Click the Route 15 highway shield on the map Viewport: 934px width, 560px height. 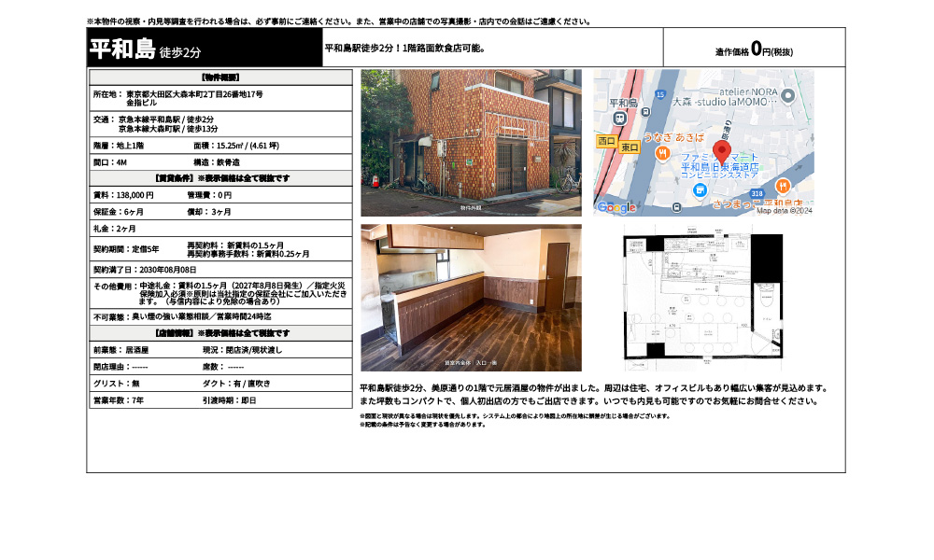point(660,93)
